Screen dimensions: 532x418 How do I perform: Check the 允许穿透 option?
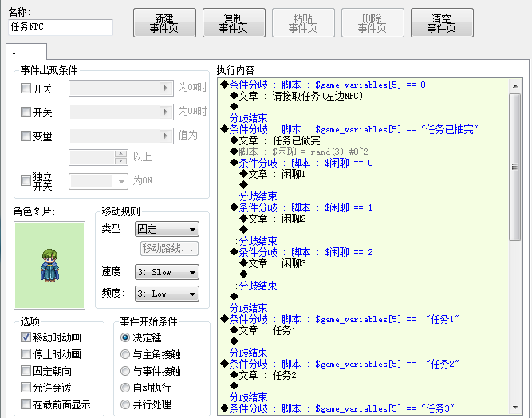point(26,387)
